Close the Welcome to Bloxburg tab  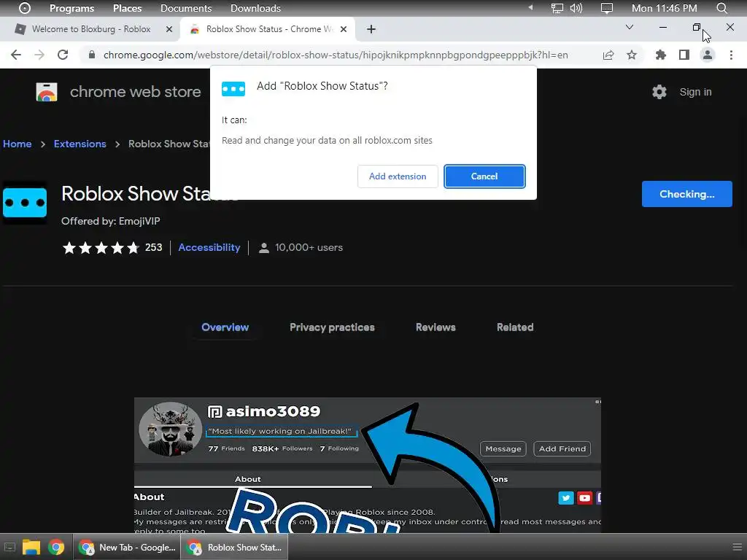click(169, 29)
